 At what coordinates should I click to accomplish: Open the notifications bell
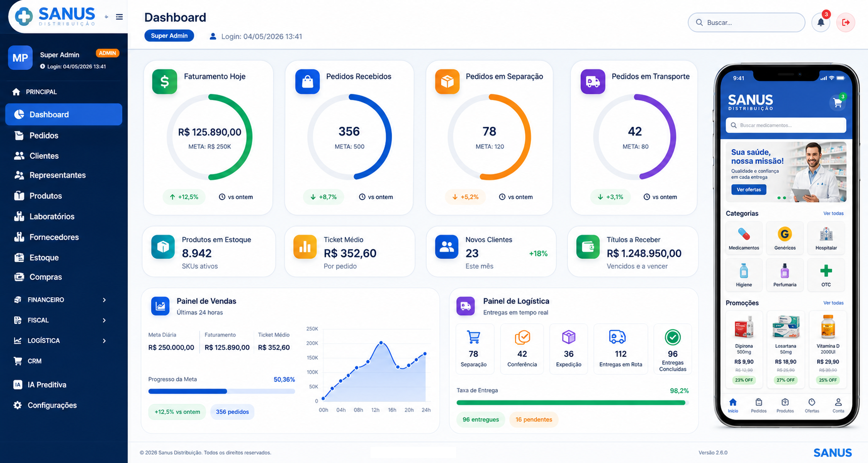pyautogui.click(x=820, y=22)
